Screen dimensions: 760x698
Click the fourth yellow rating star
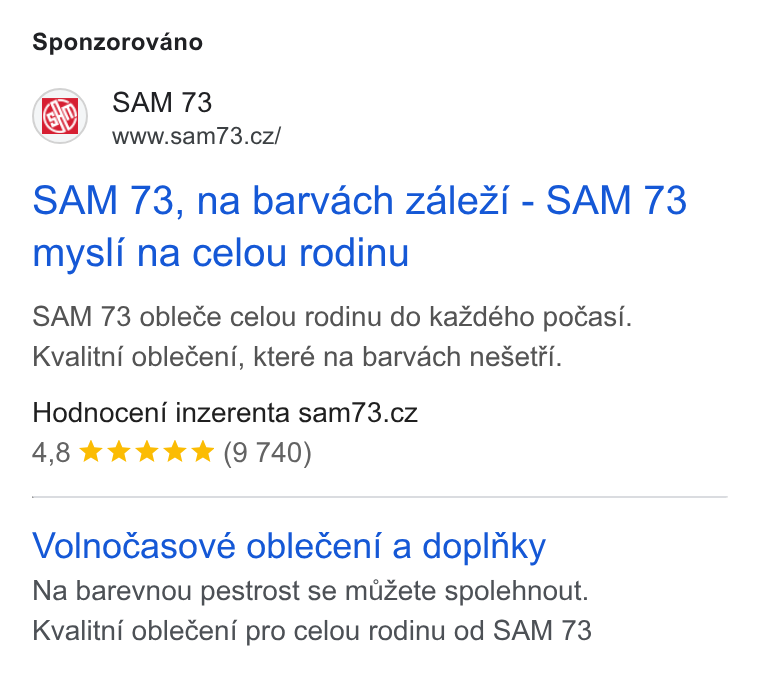tap(174, 452)
